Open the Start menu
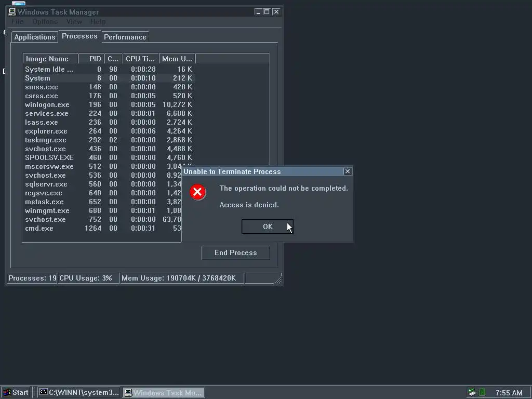 click(x=16, y=393)
